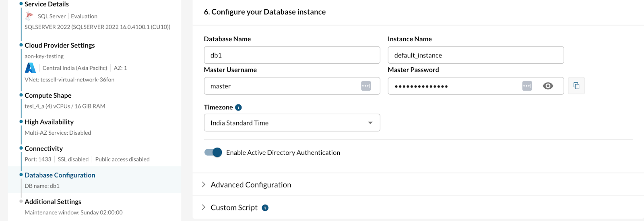Jump to Cloud Provider Settings step

pyautogui.click(x=60, y=45)
